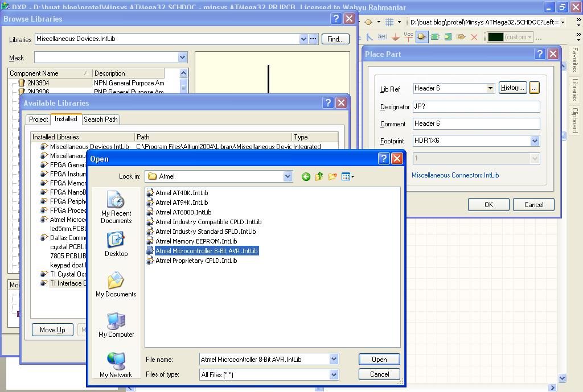Open the Libraries side panel tab

coord(574,89)
